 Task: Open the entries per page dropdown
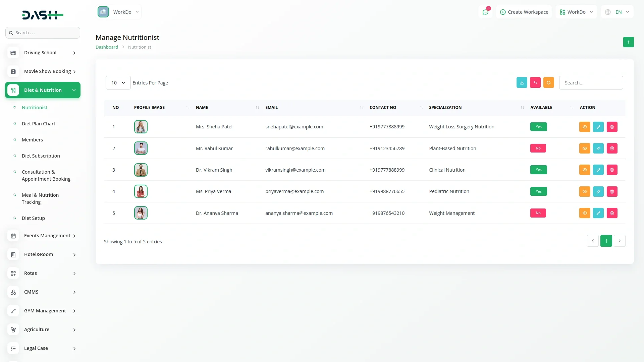[118, 83]
